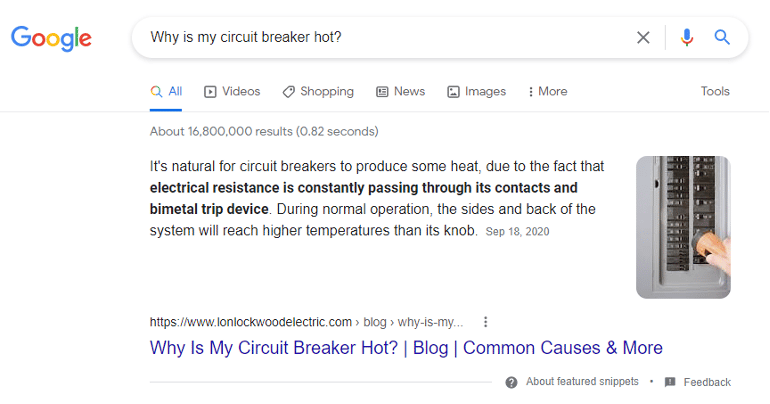Click the Images picture icon
Image resolution: width=770 pixels, height=404 pixels.
(453, 92)
